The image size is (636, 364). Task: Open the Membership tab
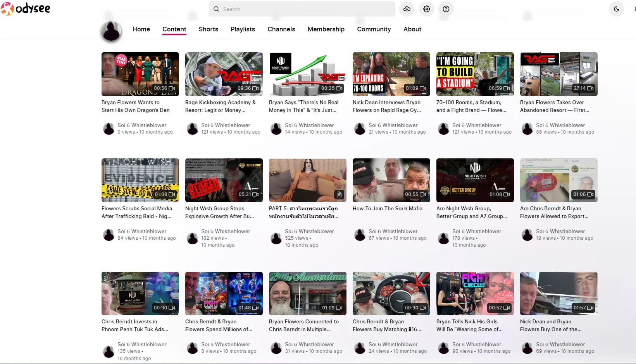[326, 29]
